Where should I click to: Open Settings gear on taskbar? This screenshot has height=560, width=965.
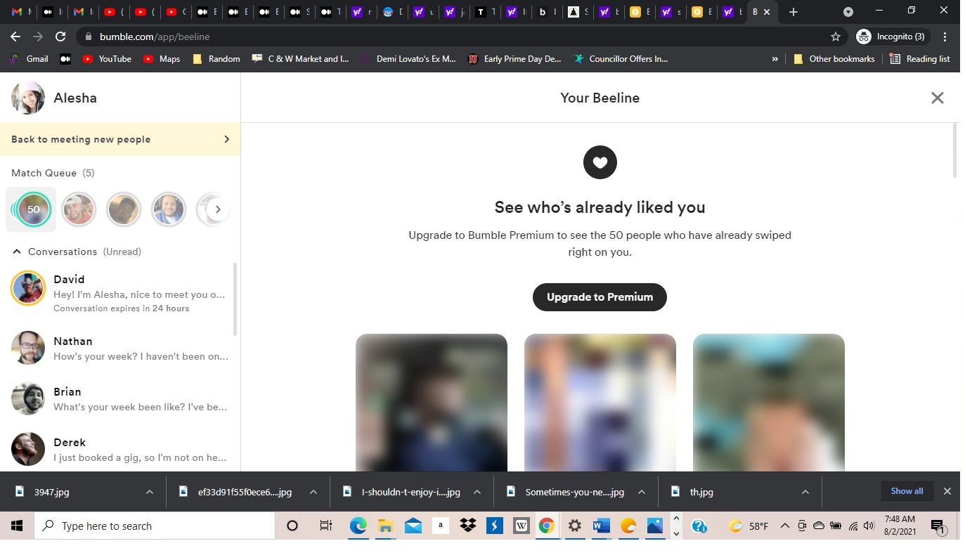pos(574,526)
